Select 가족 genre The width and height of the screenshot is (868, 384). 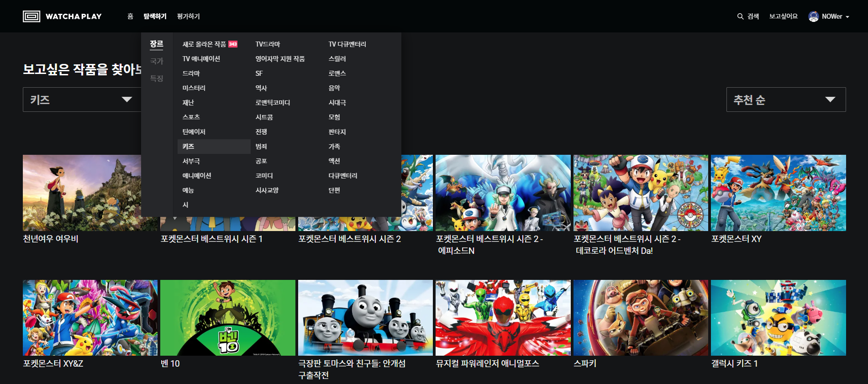(334, 147)
